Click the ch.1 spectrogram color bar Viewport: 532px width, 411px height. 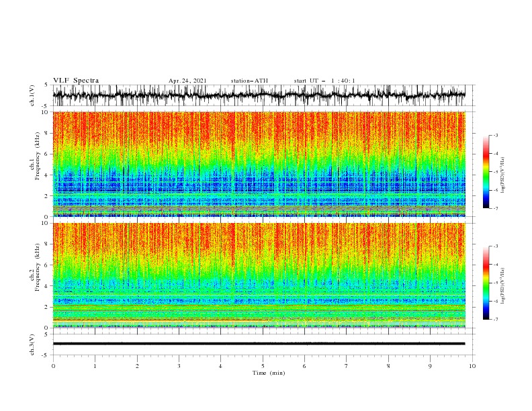tap(486, 172)
